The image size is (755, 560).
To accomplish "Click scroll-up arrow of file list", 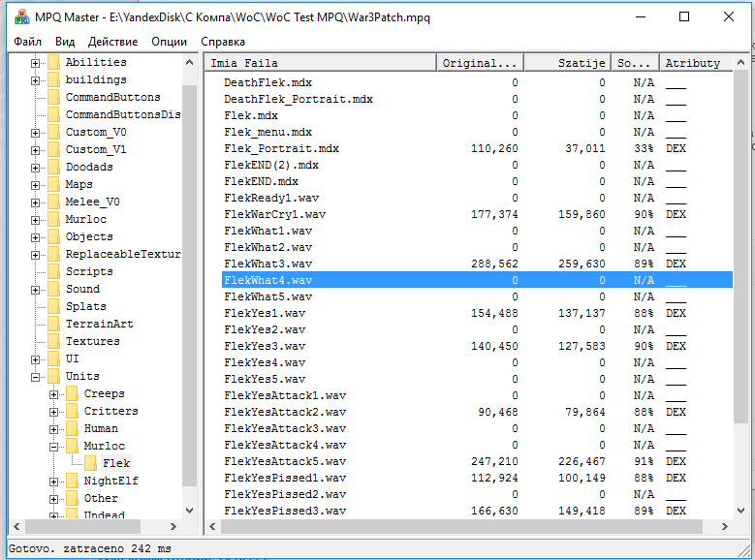I will pyautogui.click(x=740, y=63).
